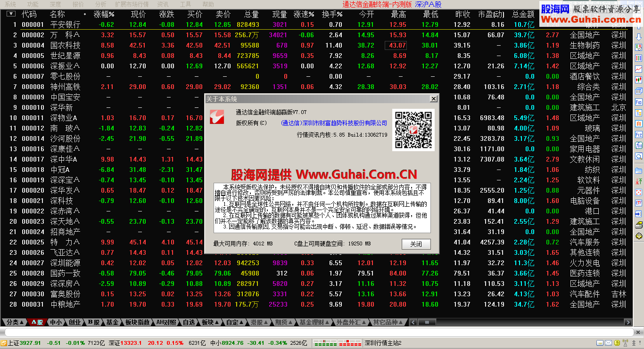Image resolution: width=644 pixels, height=349 pixels.
Task: Open the 扩展市场行情 menu
Action: pos(132,4)
